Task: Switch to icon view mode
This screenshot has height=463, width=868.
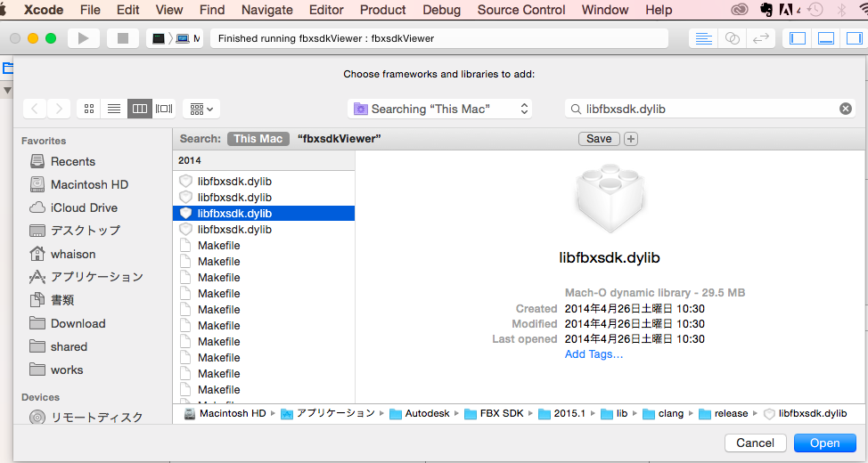Action: point(89,109)
